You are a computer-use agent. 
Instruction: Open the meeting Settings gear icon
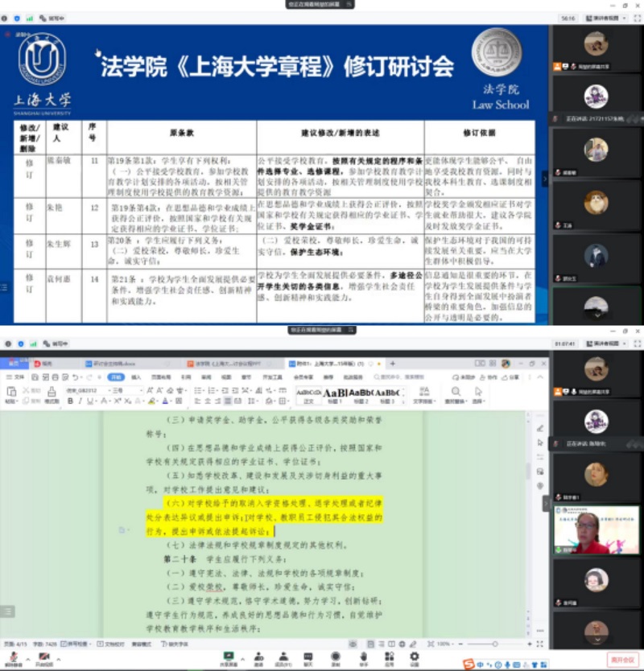[415, 660]
